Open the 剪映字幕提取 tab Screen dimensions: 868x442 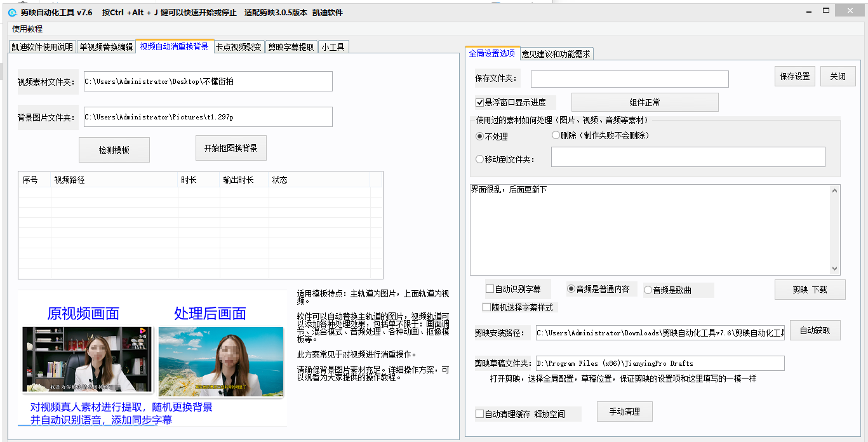[291, 47]
